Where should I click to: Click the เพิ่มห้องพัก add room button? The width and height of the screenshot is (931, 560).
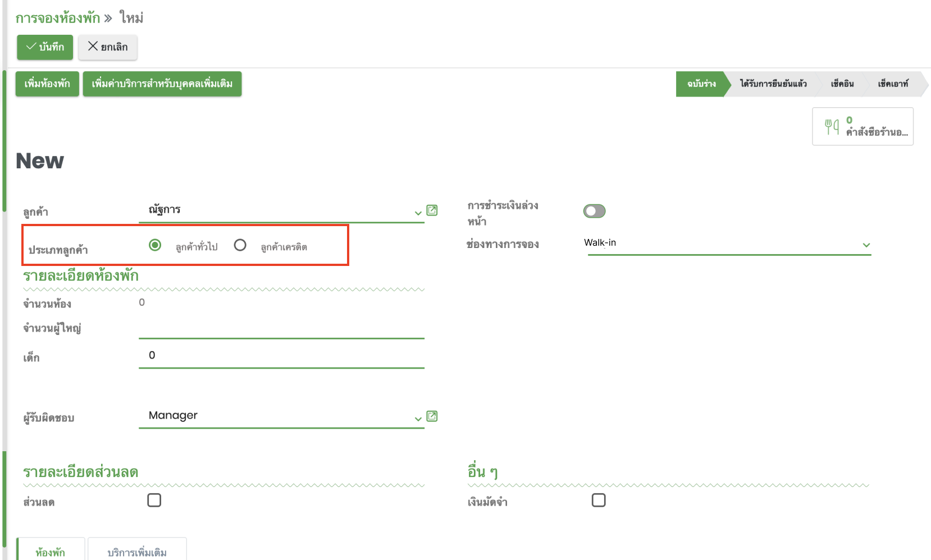pyautogui.click(x=47, y=84)
